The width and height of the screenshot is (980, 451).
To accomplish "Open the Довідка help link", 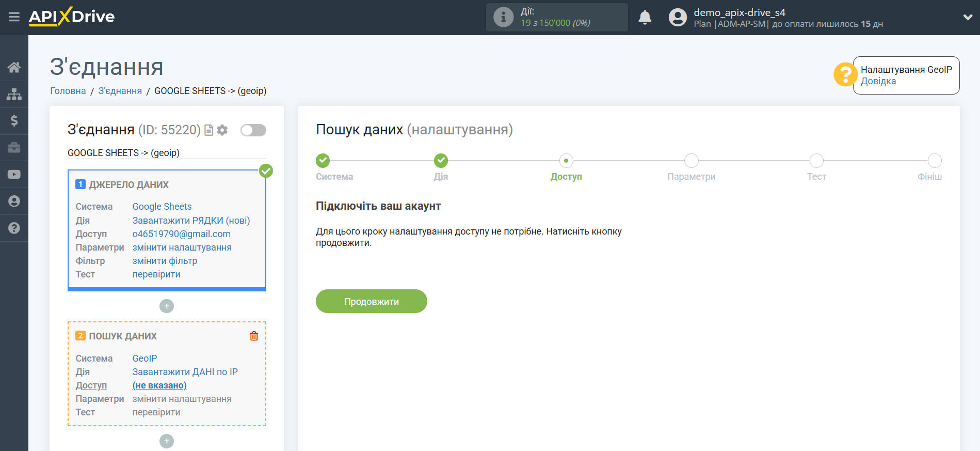I will click(878, 81).
